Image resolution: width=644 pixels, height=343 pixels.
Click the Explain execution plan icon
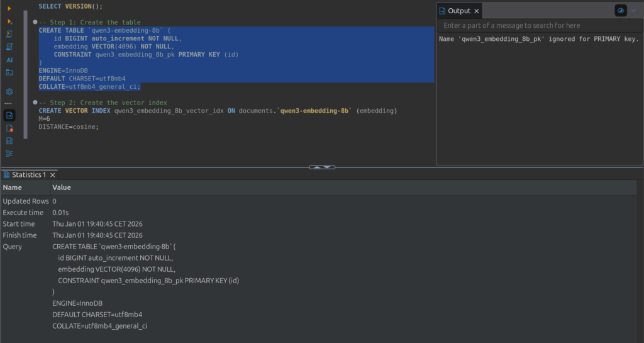(9, 47)
